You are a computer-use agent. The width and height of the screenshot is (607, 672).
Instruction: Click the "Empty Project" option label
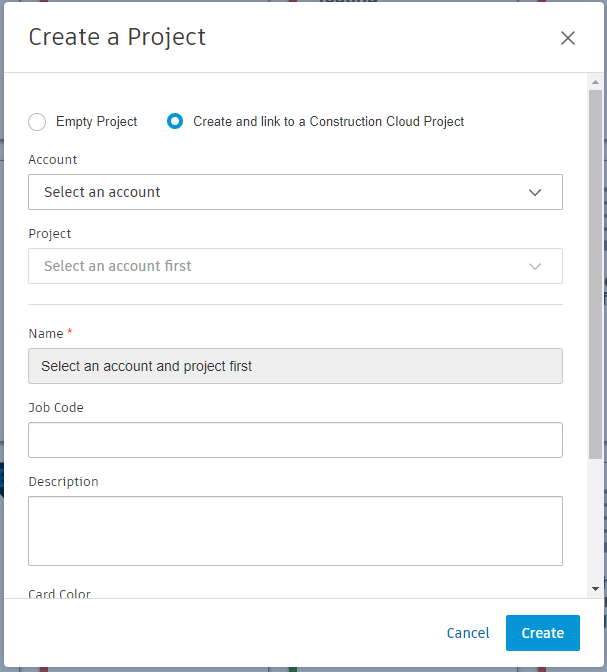97,122
